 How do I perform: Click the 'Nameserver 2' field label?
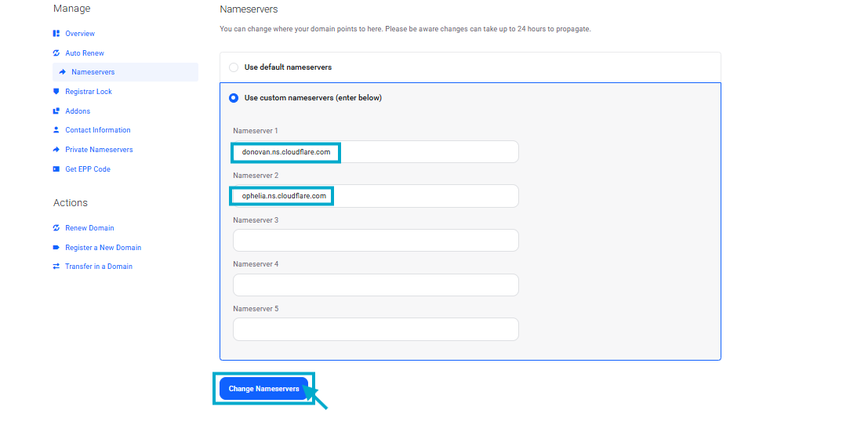(256, 176)
